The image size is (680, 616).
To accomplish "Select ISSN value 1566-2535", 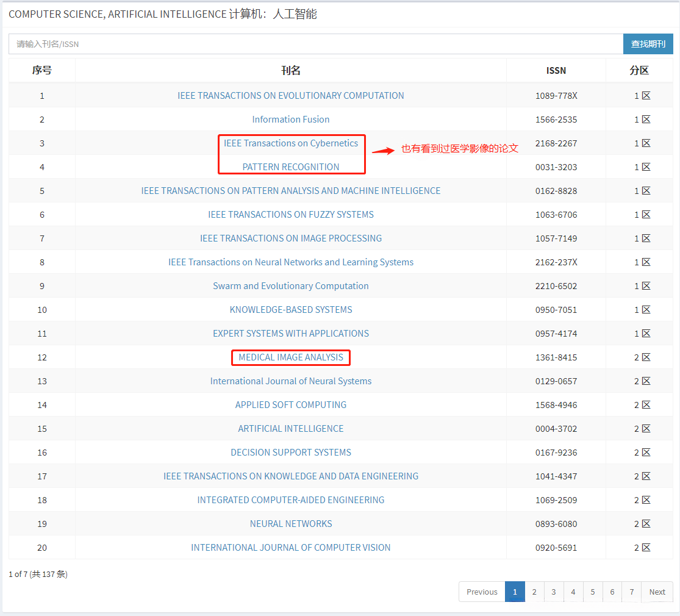I will pos(556,120).
